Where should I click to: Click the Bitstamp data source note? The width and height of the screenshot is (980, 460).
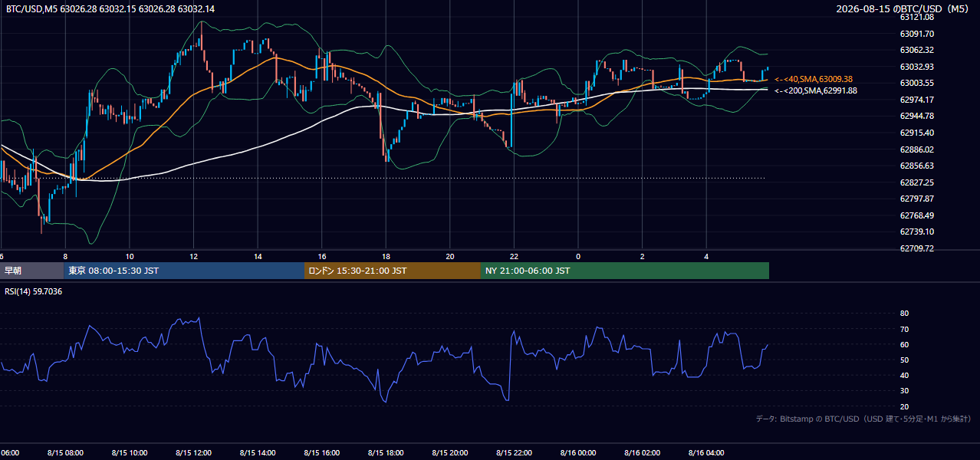click(863, 419)
